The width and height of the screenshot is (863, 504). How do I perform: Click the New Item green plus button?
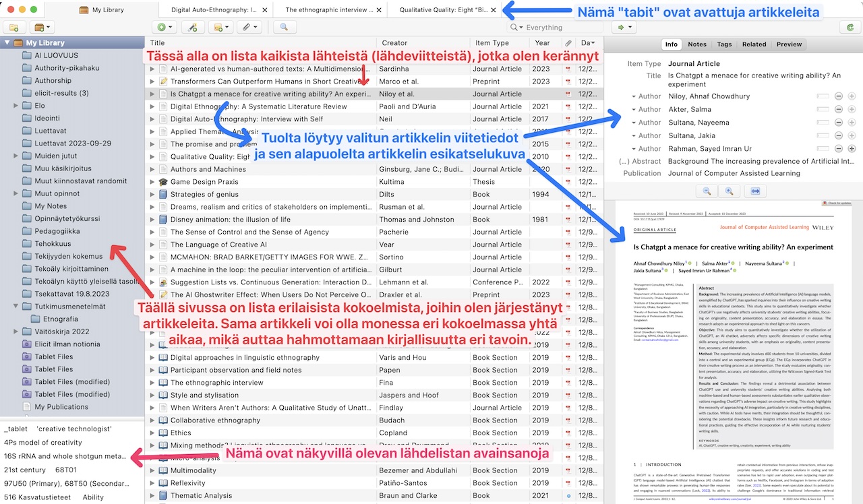click(x=162, y=28)
